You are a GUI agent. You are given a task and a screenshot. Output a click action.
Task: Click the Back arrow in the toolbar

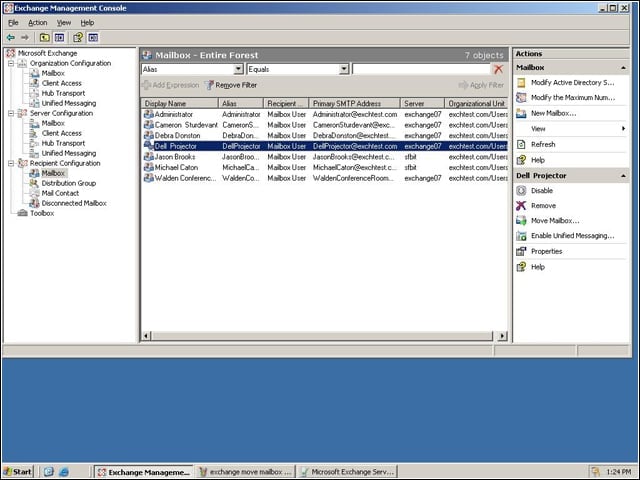tap(11, 38)
